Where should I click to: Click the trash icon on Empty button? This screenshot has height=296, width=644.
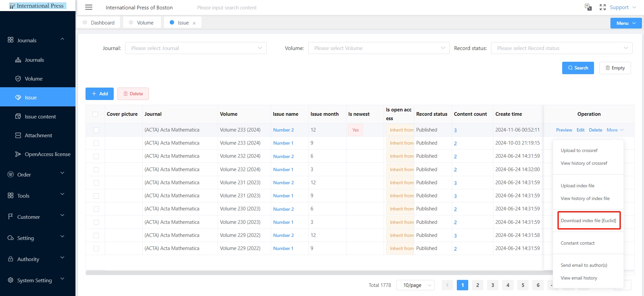pos(608,68)
